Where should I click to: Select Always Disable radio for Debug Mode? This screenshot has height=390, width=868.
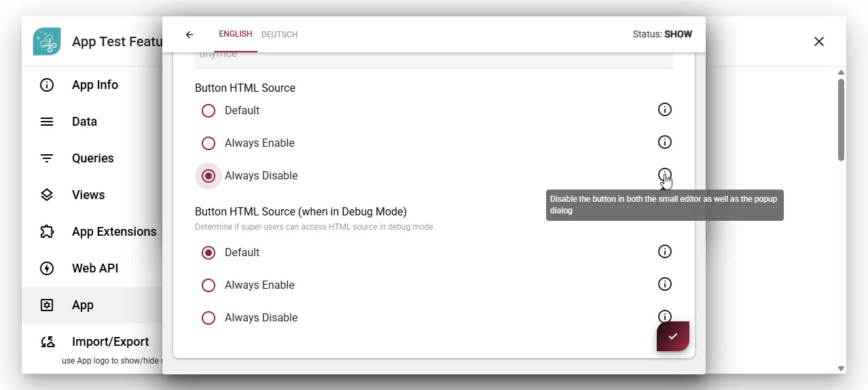pos(209,318)
